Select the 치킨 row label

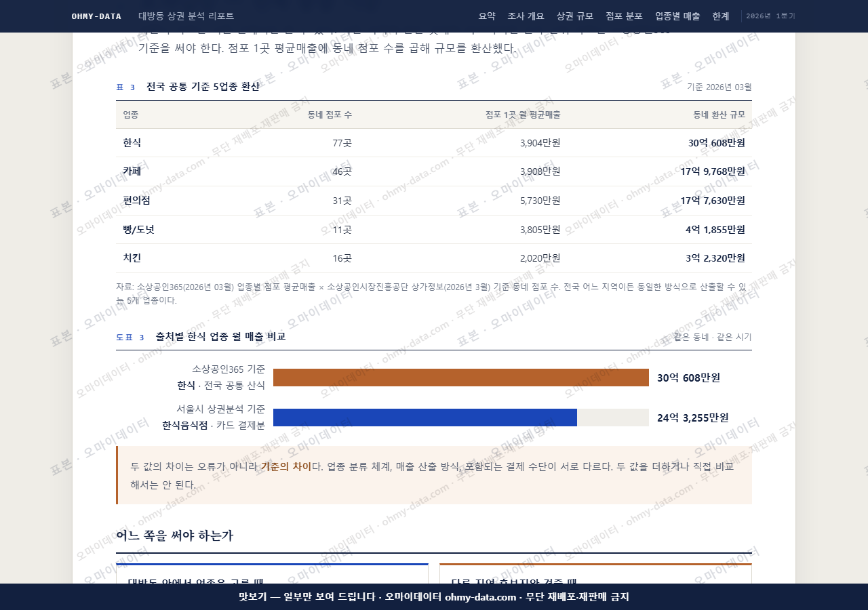point(132,258)
